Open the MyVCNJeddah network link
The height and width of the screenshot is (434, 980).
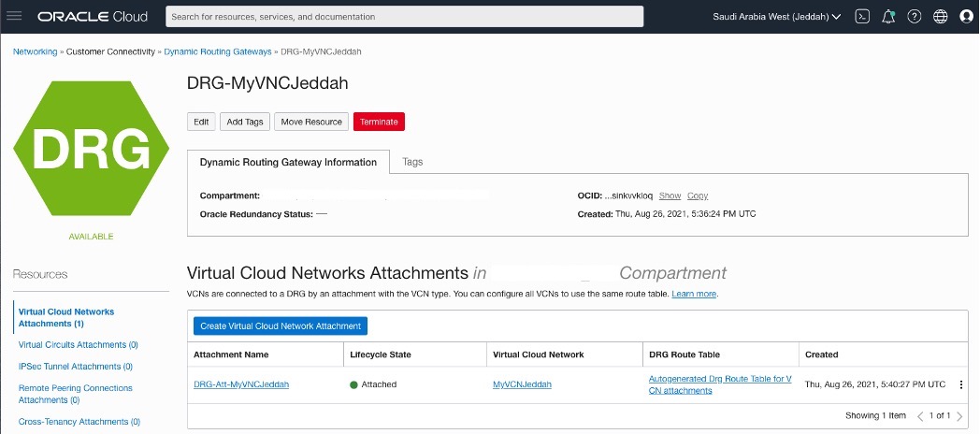click(522, 384)
